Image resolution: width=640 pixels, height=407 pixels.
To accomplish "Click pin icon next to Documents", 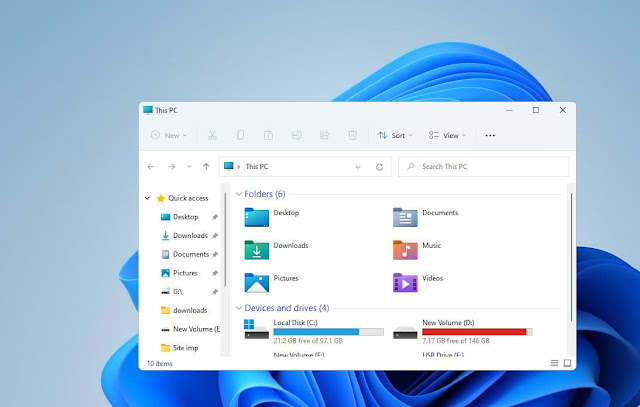I will (215, 255).
